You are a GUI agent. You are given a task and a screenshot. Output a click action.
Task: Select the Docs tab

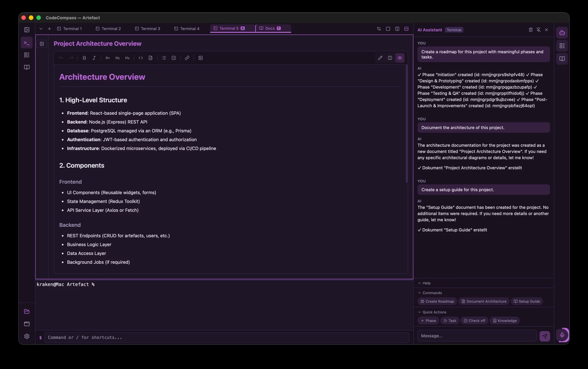(273, 28)
